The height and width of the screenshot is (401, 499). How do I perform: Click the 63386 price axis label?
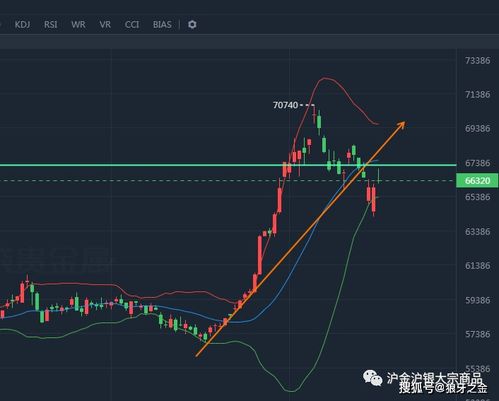pyautogui.click(x=478, y=231)
